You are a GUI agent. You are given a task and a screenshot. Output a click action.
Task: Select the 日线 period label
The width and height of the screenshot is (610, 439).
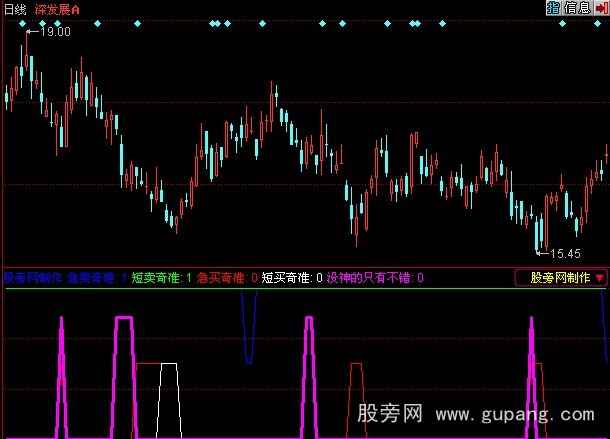coord(15,9)
